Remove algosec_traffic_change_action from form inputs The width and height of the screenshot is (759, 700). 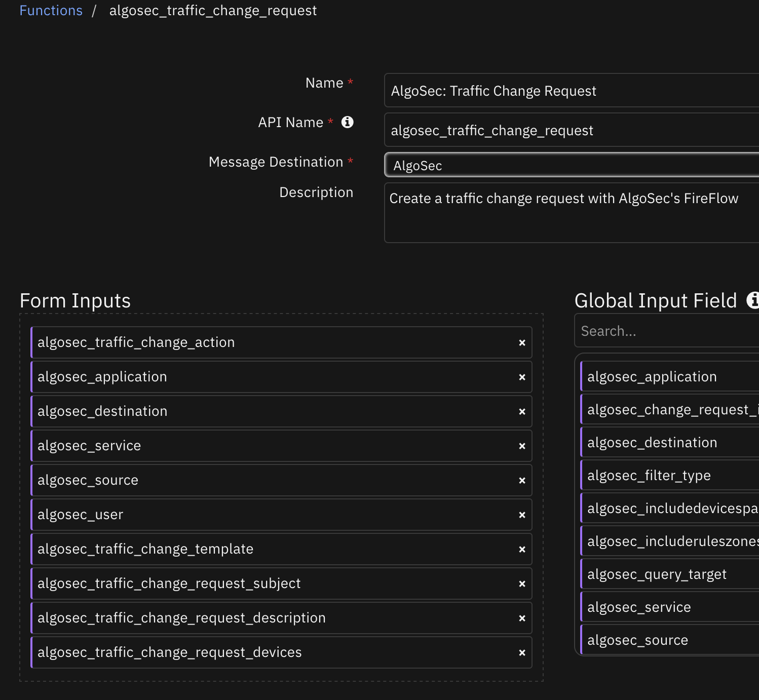pos(522,343)
